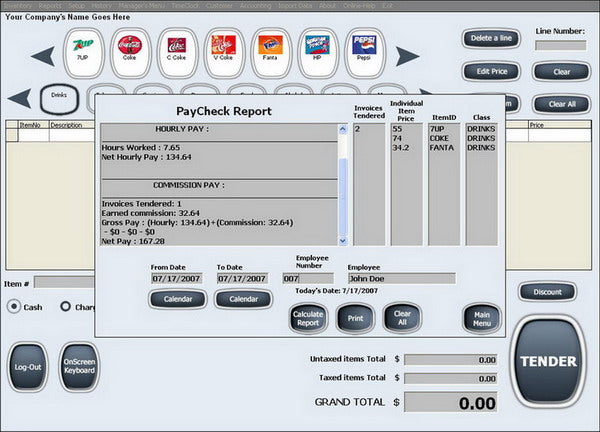Viewport: 600px width, 432px height.
Task: Click the Calculate Report button
Action: [308, 318]
